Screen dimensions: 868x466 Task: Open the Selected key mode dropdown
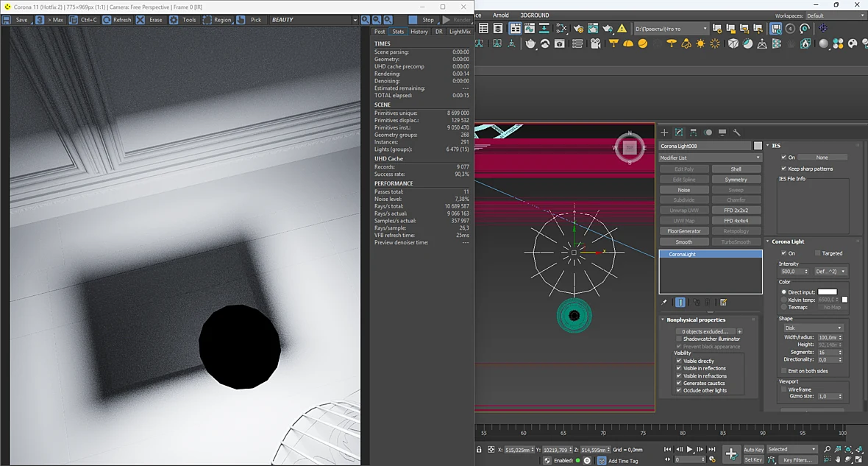point(791,449)
